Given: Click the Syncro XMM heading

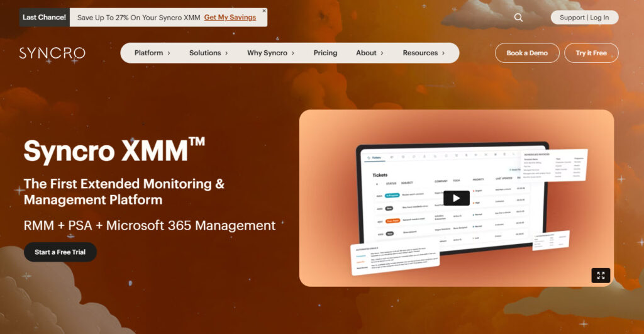Looking at the screenshot, I should click(114, 151).
